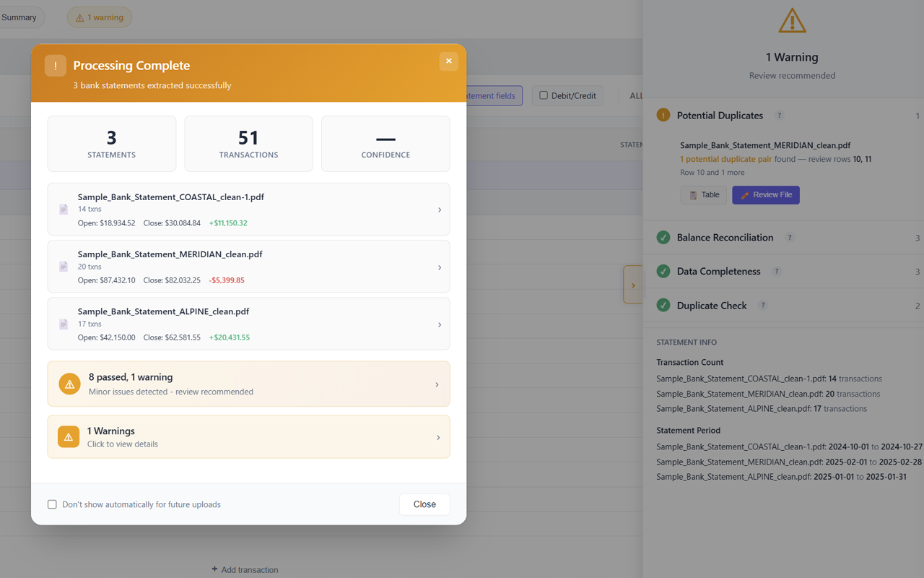The height and width of the screenshot is (578, 924).
Task: Click the Close button in dialog footer
Action: point(424,504)
